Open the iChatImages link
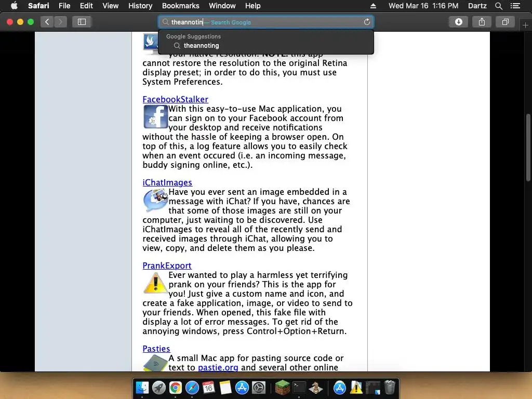 pos(167,182)
